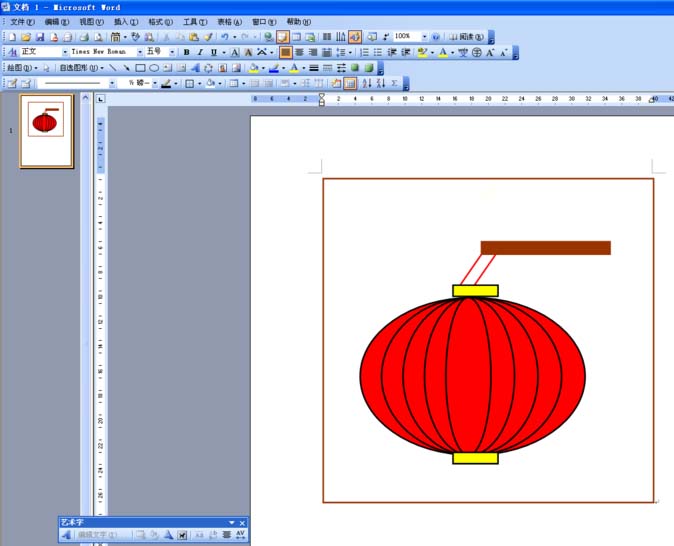This screenshot has height=546, width=674.
Task: Select the Line drawing tool
Action: click(x=113, y=68)
